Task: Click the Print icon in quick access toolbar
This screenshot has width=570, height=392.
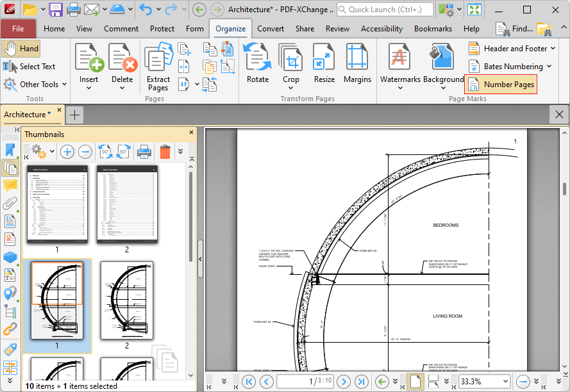Action: tap(73, 10)
